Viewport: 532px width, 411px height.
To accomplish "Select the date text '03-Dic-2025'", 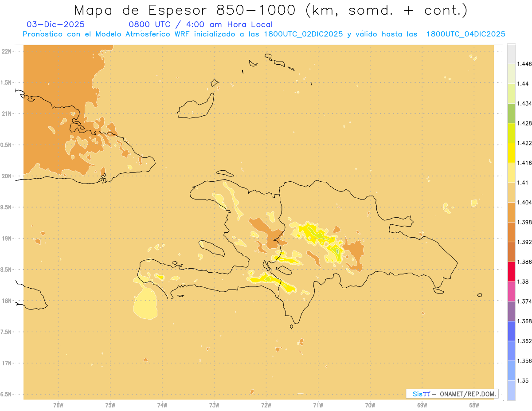I will 56,24.
